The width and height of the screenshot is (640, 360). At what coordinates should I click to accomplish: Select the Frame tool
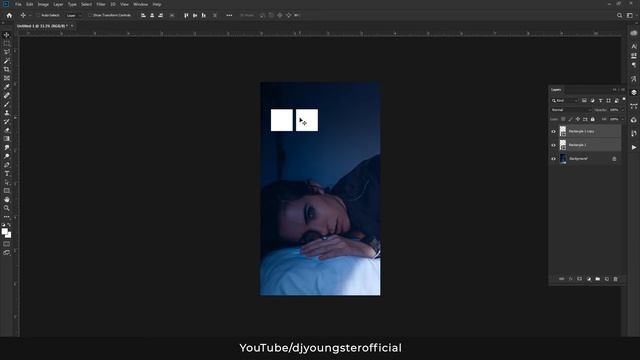pyautogui.click(x=7, y=78)
